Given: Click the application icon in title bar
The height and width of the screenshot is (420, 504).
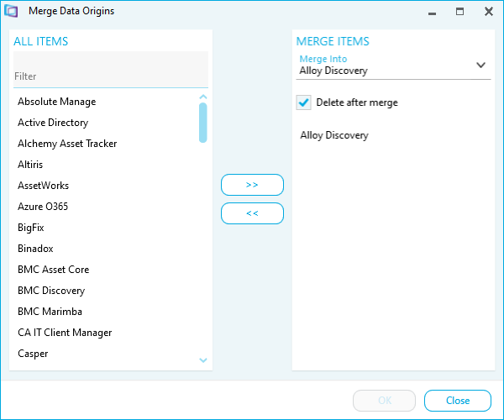Looking at the screenshot, I should 11,11.
